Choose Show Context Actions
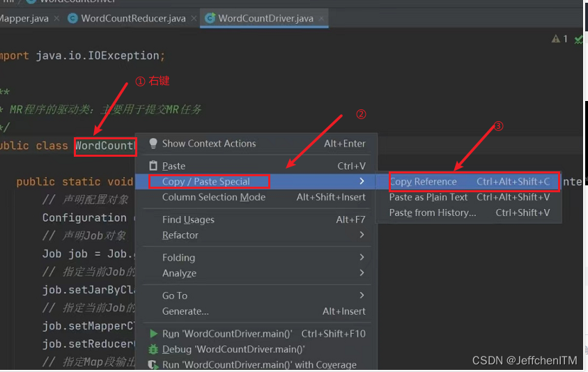 (x=256, y=144)
